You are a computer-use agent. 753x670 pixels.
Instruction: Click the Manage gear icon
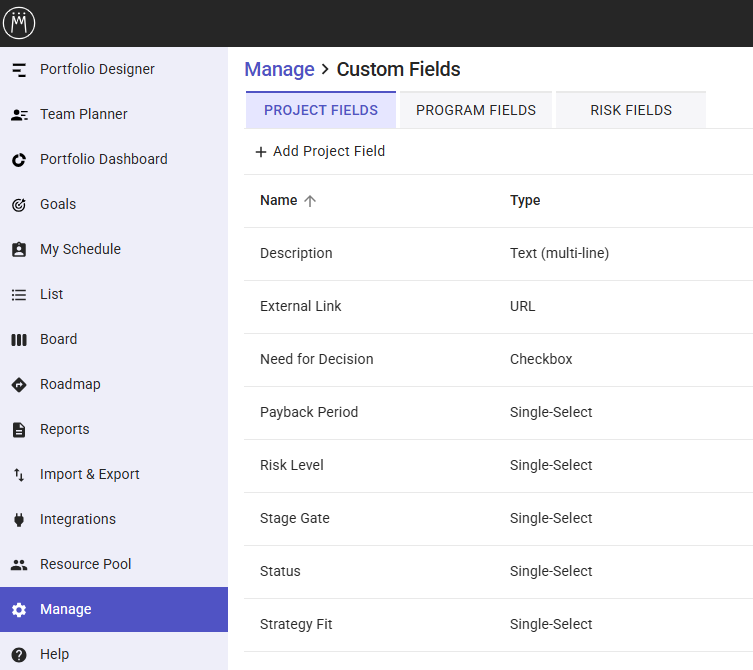click(19, 609)
